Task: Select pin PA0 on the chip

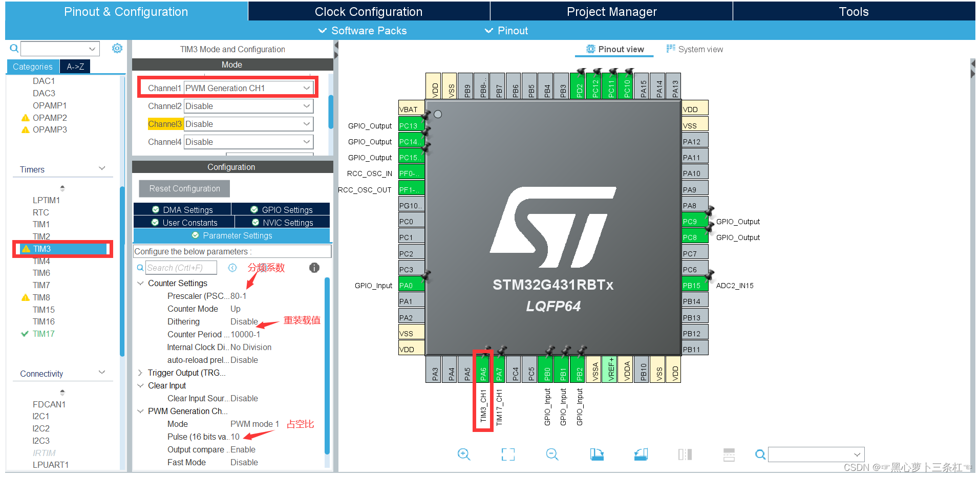Action: [412, 285]
